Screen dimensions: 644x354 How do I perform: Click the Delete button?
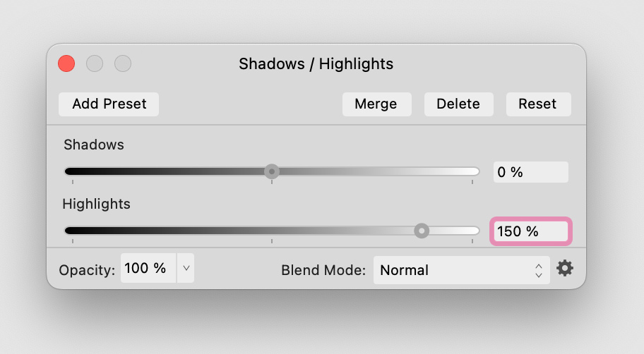click(458, 104)
